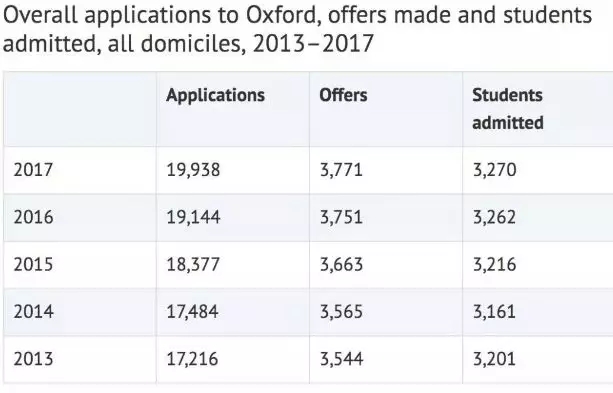Click the 17,216 applications value
The image size is (613, 393).
click(x=192, y=359)
